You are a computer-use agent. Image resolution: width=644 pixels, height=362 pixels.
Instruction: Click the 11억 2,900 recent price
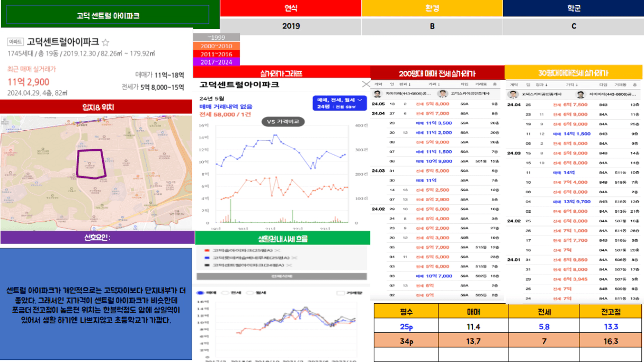tap(29, 82)
